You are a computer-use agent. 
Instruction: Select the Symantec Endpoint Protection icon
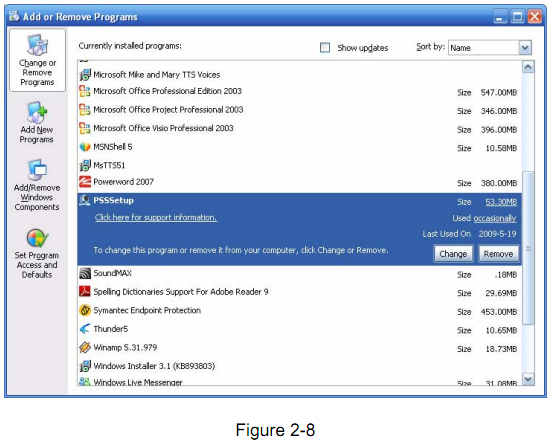click(x=85, y=310)
